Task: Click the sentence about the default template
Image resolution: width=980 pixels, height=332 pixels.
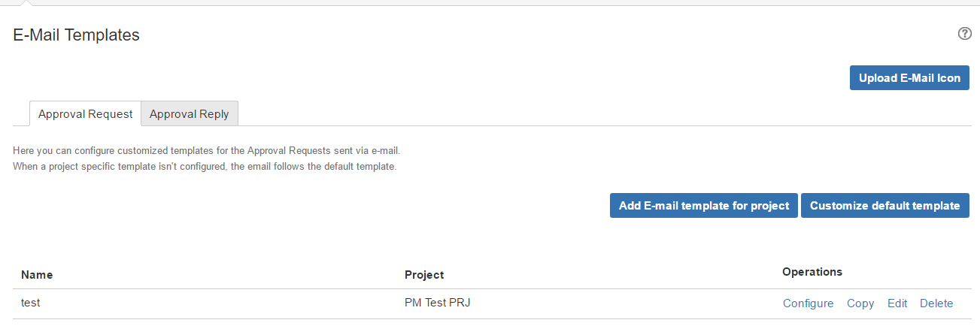Action: (205, 167)
